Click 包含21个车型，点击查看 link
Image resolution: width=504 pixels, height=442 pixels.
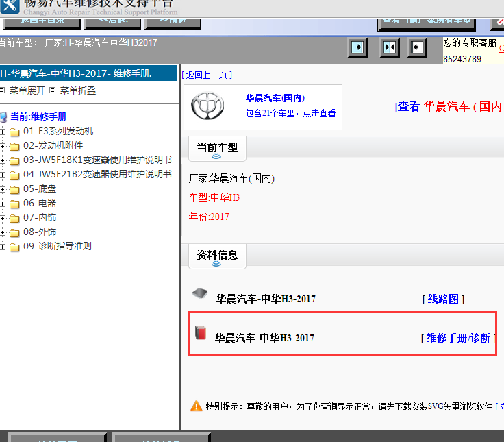click(x=290, y=113)
